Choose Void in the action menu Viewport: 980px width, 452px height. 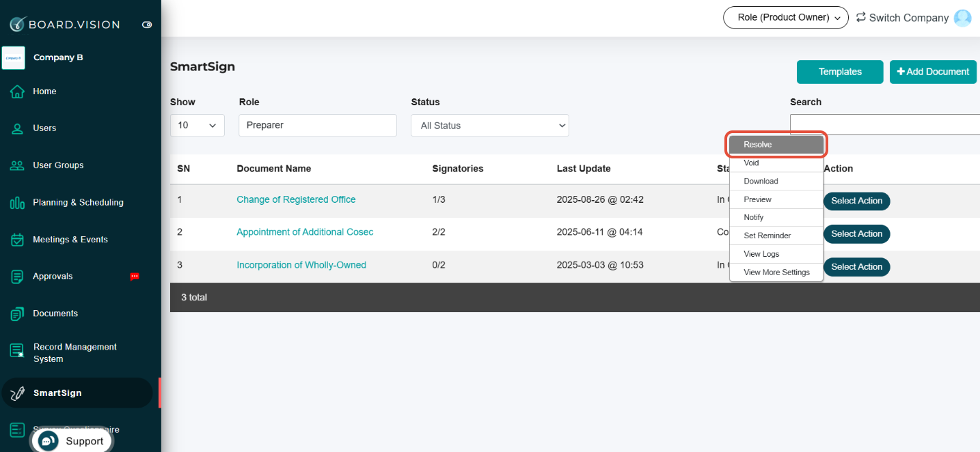coord(776,163)
